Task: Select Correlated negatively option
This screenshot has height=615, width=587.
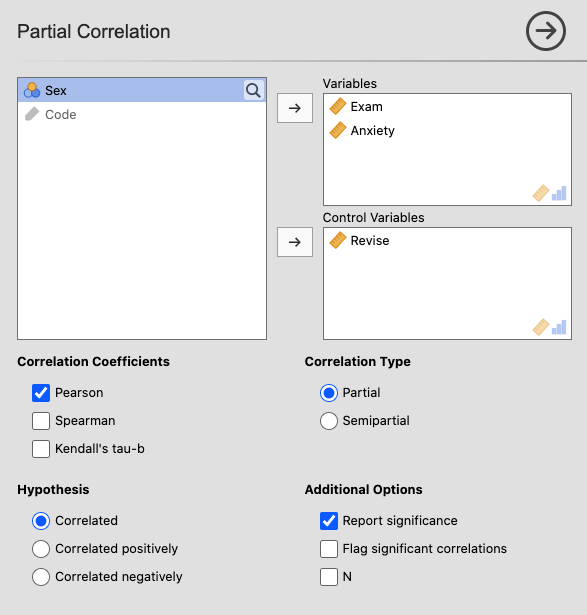Action: [41, 577]
